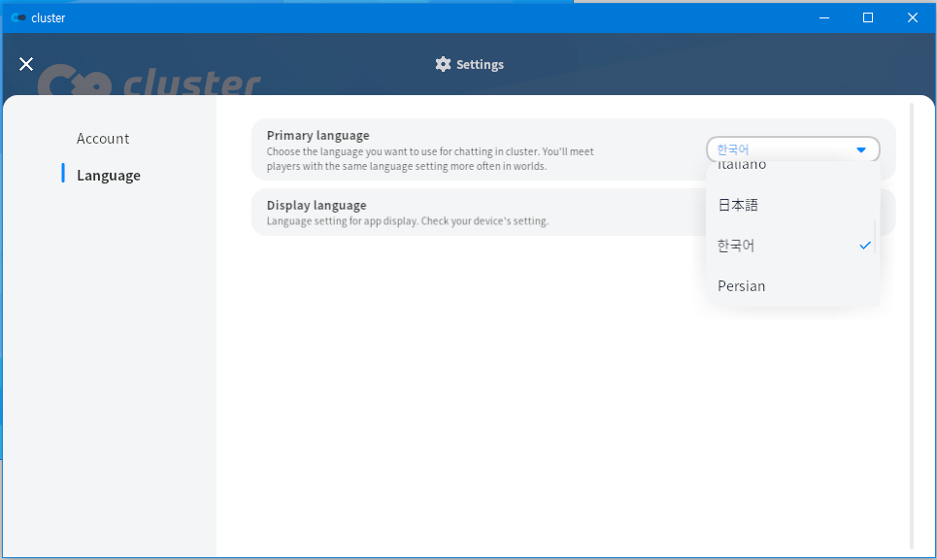The width and height of the screenshot is (937, 560).
Task: Click the language list scrollbar thumb
Action: point(875,237)
